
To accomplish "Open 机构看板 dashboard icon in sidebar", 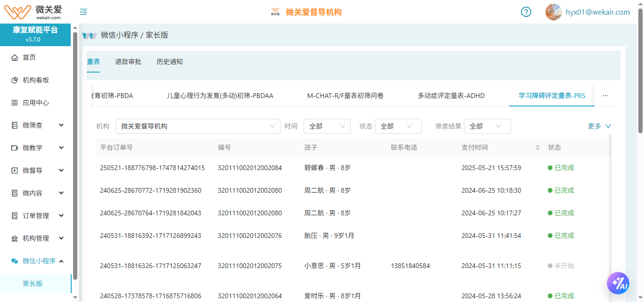I will coord(15,80).
